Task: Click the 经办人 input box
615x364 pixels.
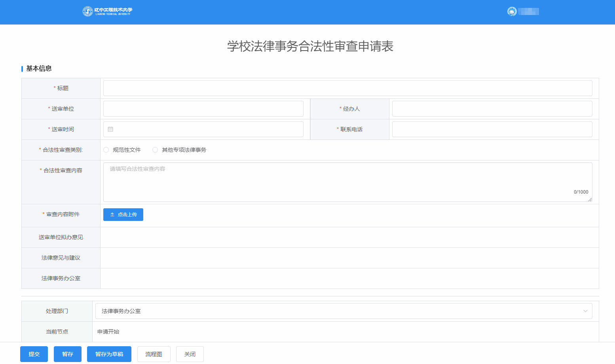Action: 492,109
